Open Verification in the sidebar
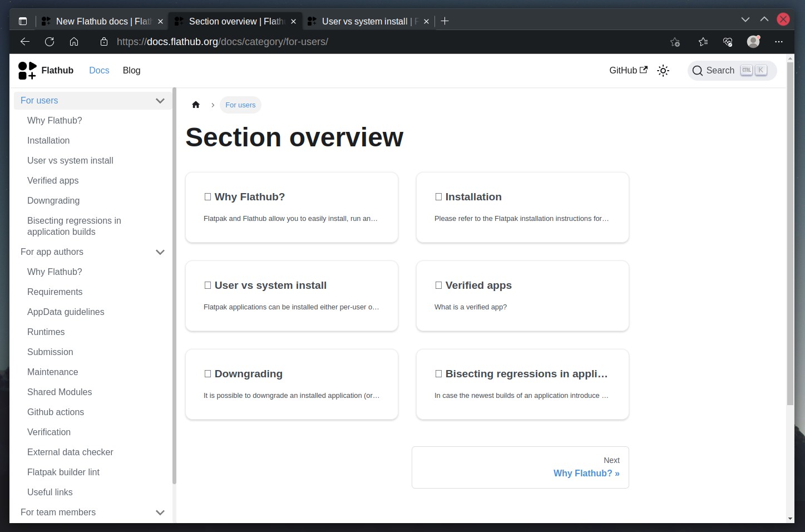Screen dimensions: 805x532 tap(49, 432)
